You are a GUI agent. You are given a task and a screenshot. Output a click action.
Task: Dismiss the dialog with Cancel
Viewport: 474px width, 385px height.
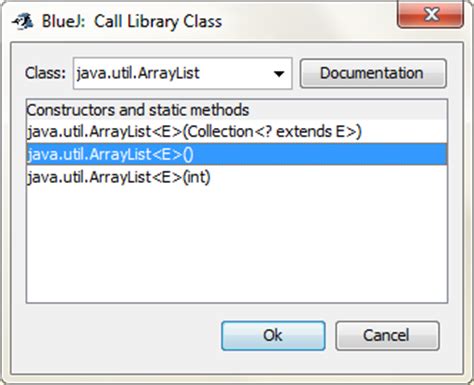tap(387, 335)
